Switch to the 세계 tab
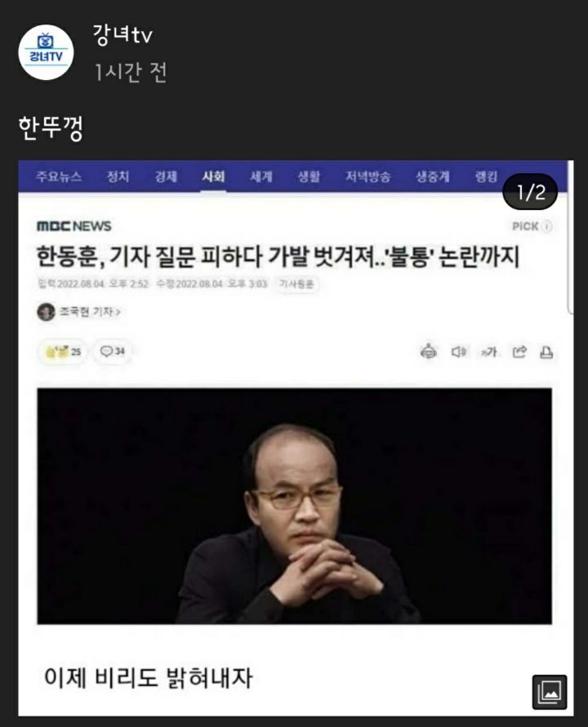The image size is (588, 727). tap(261, 176)
